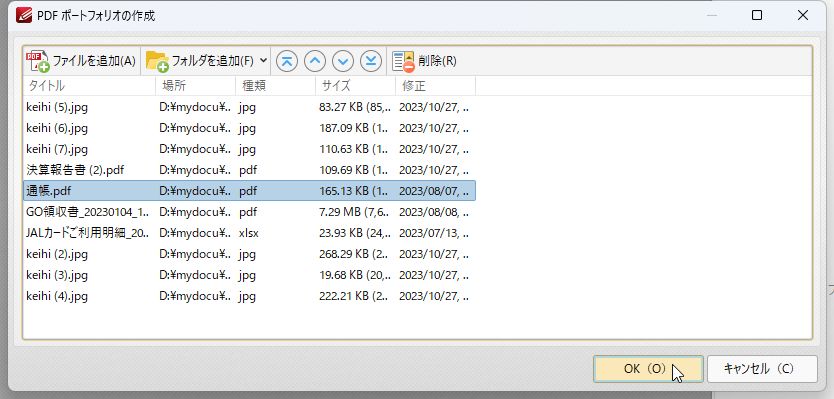The height and width of the screenshot is (399, 834).
Task: Sort by the サイズ column header
Action: pyautogui.click(x=355, y=86)
